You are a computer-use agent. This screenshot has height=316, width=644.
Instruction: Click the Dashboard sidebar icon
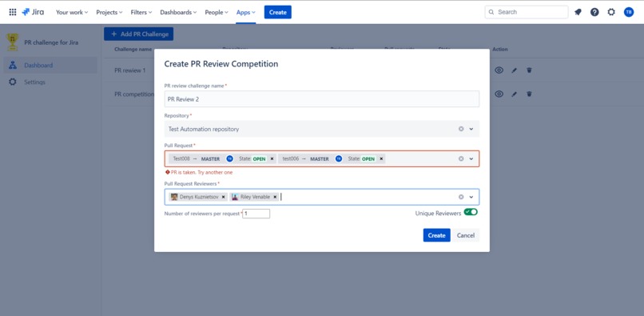click(13, 65)
